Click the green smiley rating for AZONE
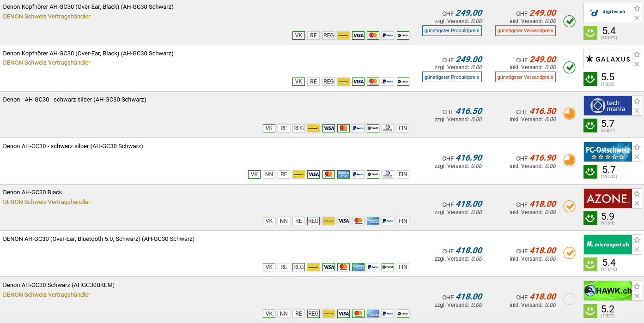Viewport: 644px width, 323px height. (x=590, y=218)
